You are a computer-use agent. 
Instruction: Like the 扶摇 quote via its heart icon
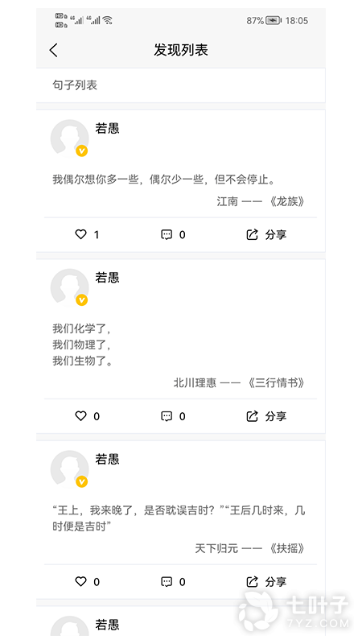click(x=81, y=581)
